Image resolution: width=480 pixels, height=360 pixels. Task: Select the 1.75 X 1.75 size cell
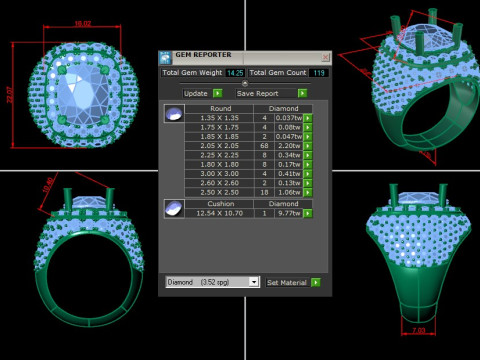[x=219, y=127]
